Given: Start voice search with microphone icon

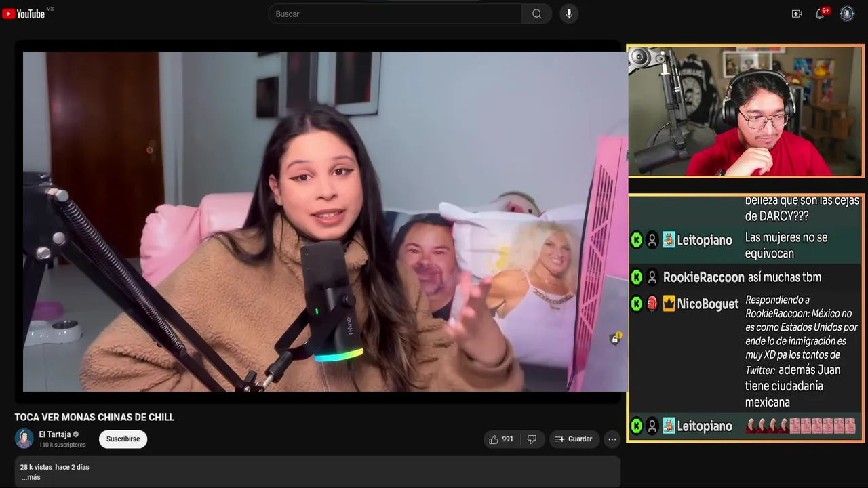Looking at the screenshot, I should 569,14.
